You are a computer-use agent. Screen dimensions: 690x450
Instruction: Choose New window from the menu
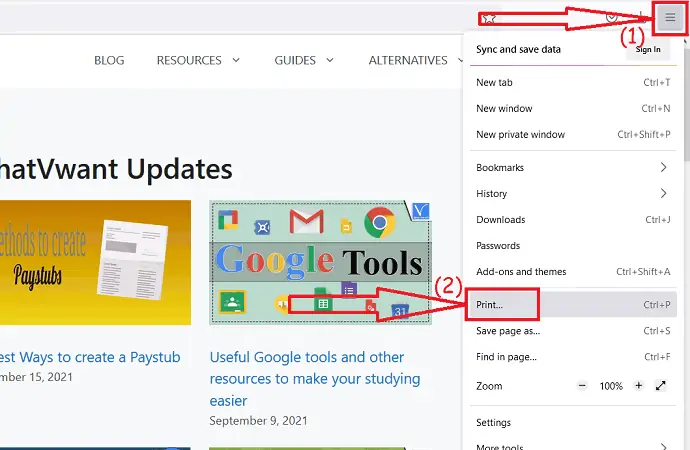coord(573,108)
